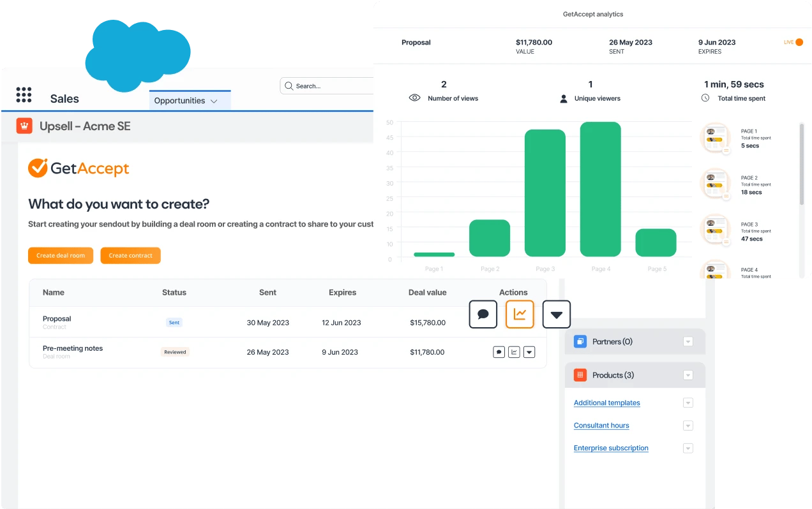This screenshot has width=812, height=509.
Task: Click the Partners section blue icon
Action: pos(580,341)
